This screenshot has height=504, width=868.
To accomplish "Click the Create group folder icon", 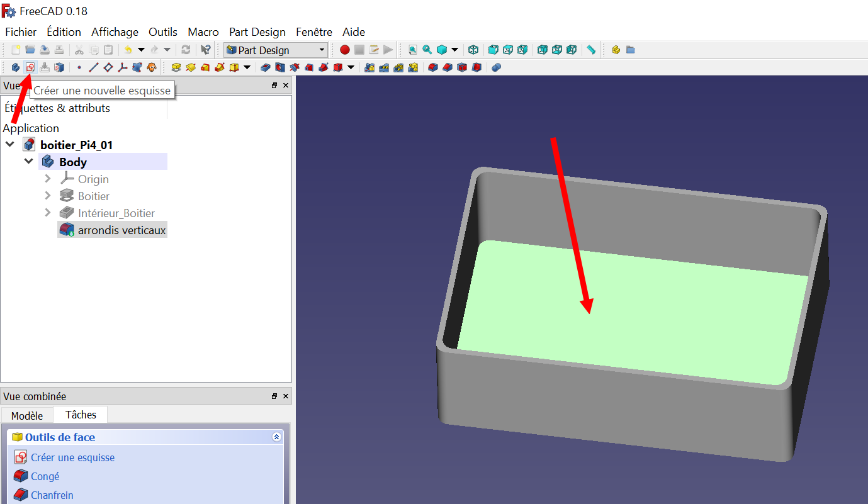I will [x=630, y=50].
